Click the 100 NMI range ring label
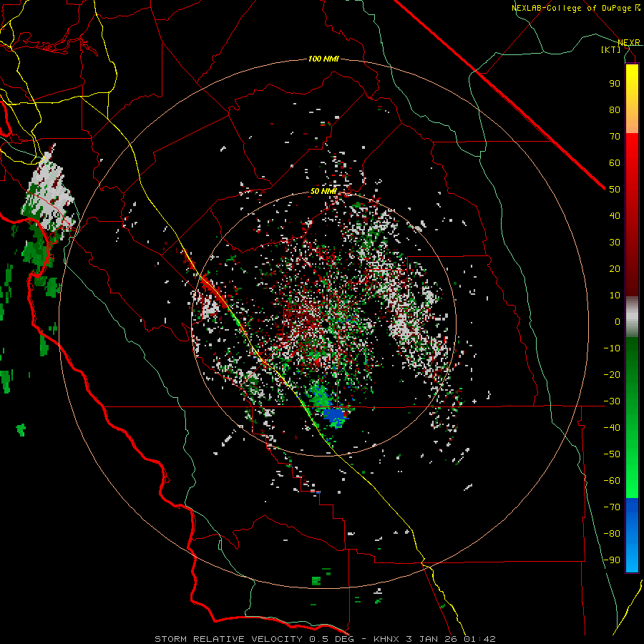Screen dimensions: 644x644 pos(323,59)
